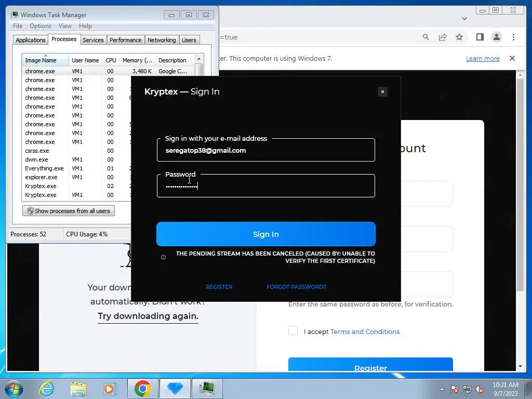Image resolution: width=532 pixels, height=399 pixels.
Task: Open the Help menu in Task Manager
Action: [85, 26]
